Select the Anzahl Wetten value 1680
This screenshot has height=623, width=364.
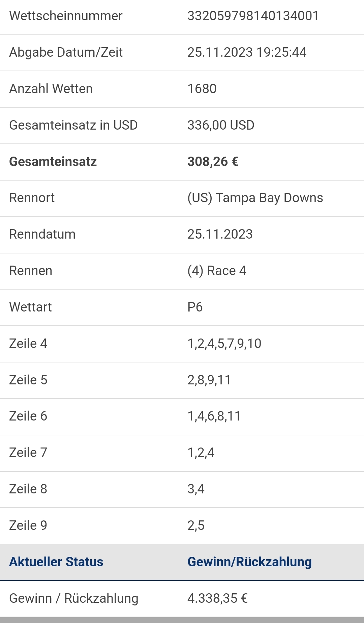[x=202, y=89]
